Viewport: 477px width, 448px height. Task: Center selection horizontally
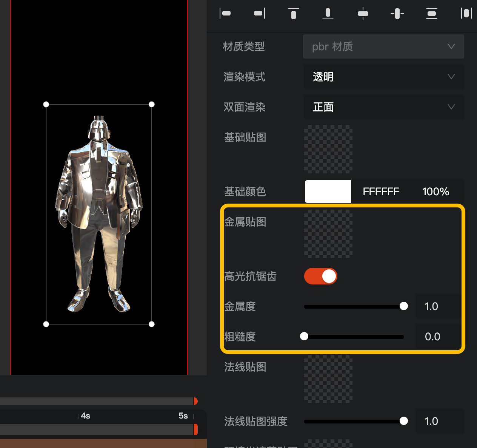(363, 14)
